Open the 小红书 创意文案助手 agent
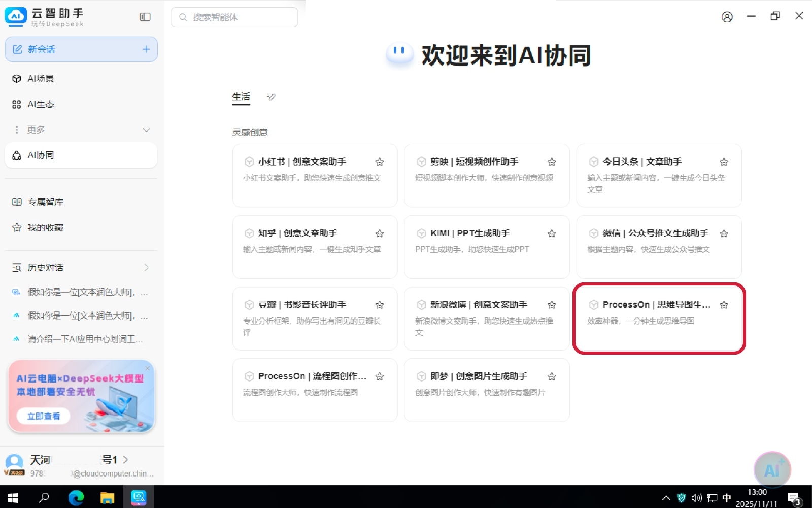Screen dimensions: 812x508 pos(315,175)
